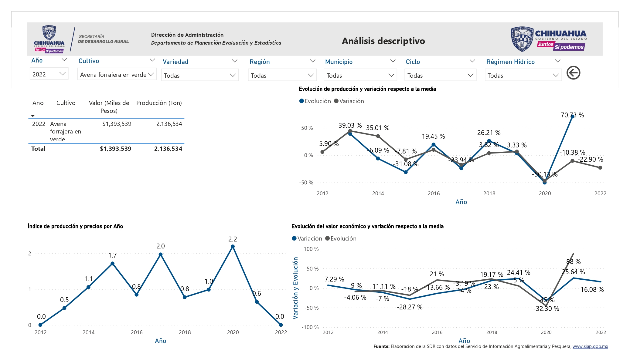This screenshot has width=630, height=364.
Task: Click the 88 % data label in economic chart
Action: 574,261
